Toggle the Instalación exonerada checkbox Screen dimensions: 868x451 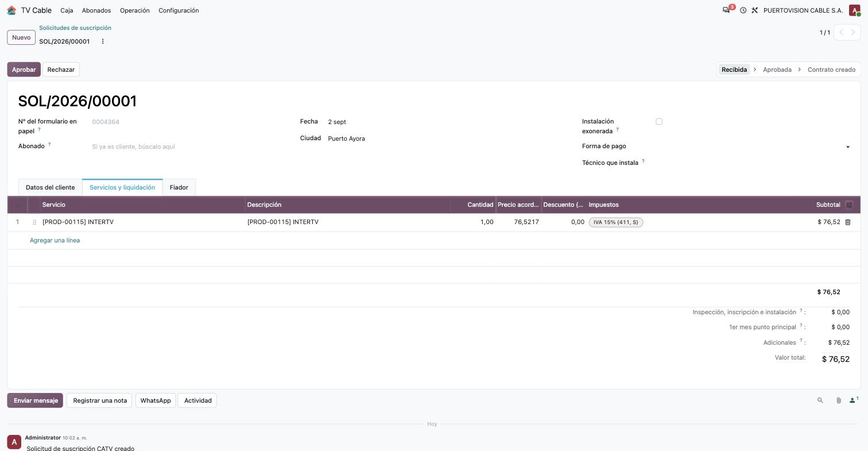[x=659, y=122]
